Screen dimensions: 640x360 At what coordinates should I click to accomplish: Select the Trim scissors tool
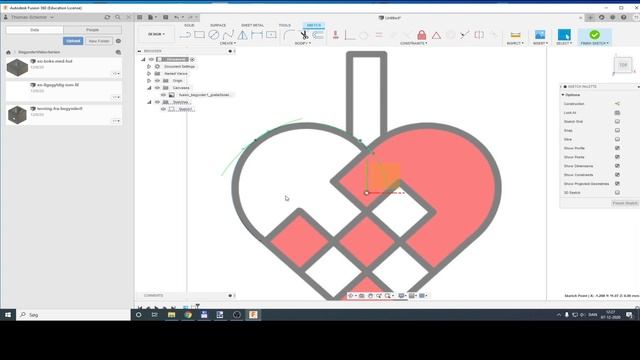(x=304, y=35)
